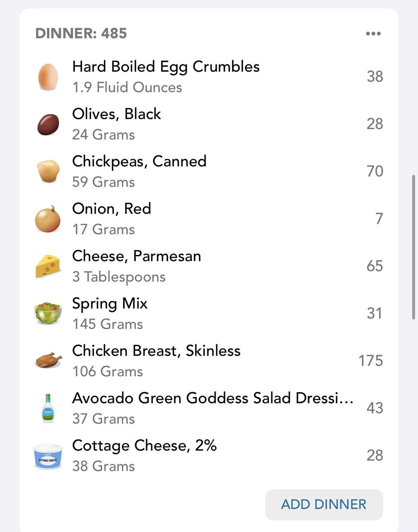418x532 pixels.
Task: Tap the Spring Mix salad bowl icon
Action: click(x=48, y=313)
